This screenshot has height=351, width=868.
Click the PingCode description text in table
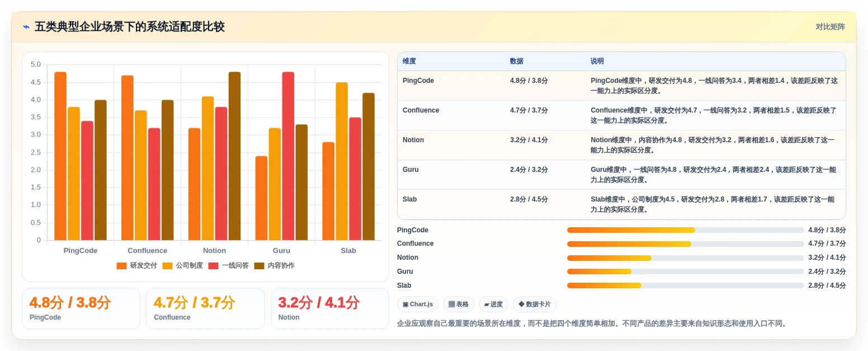pyautogui.click(x=714, y=86)
